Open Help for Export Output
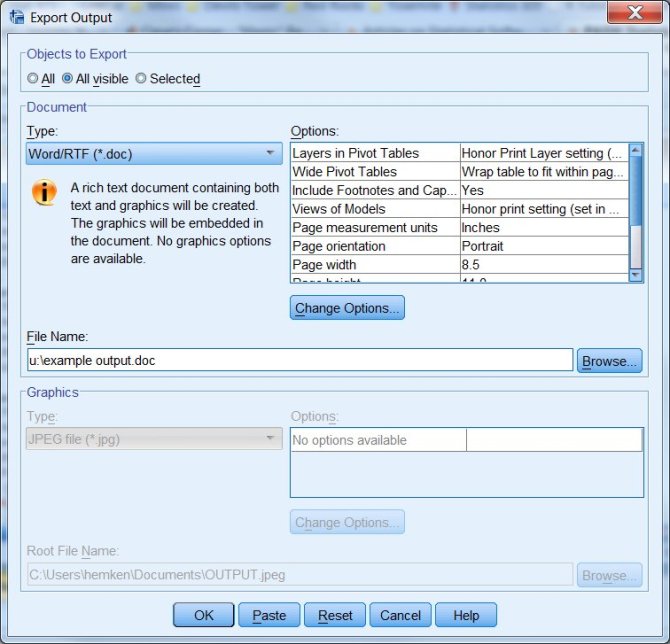Image resolution: width=670 pixels, height=644 pixels. pyautogui.click(x=465, y=615)
